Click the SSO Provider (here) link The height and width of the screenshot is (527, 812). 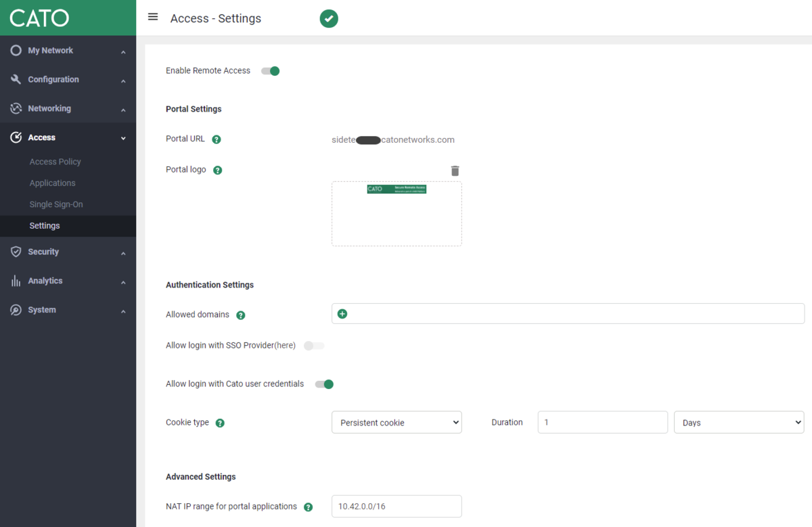coord(285,346)
